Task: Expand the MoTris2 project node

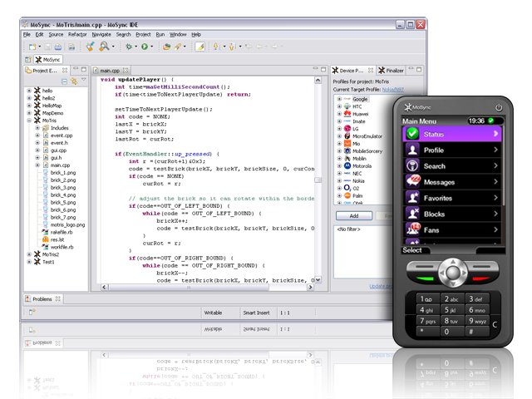Action: coord(29,254)
